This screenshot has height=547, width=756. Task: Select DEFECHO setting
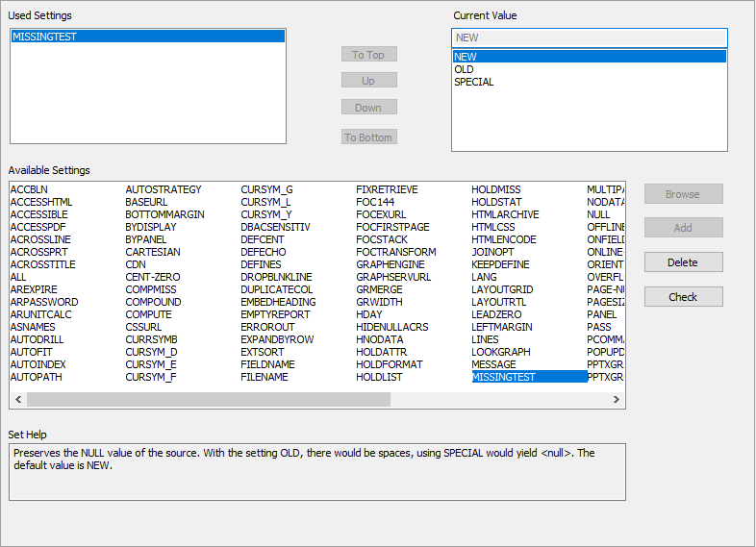(x=264, y=252)
